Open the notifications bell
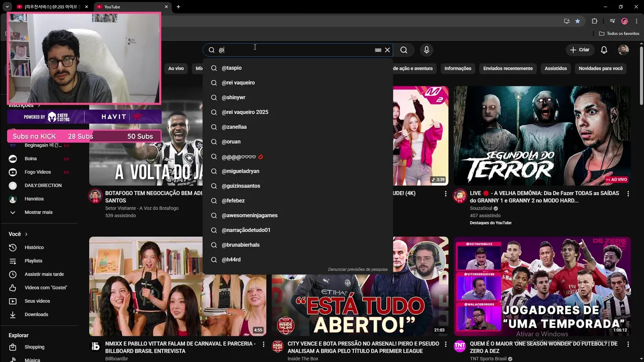The width and height of the screenshot is (644, 362). tap(604, 50)
